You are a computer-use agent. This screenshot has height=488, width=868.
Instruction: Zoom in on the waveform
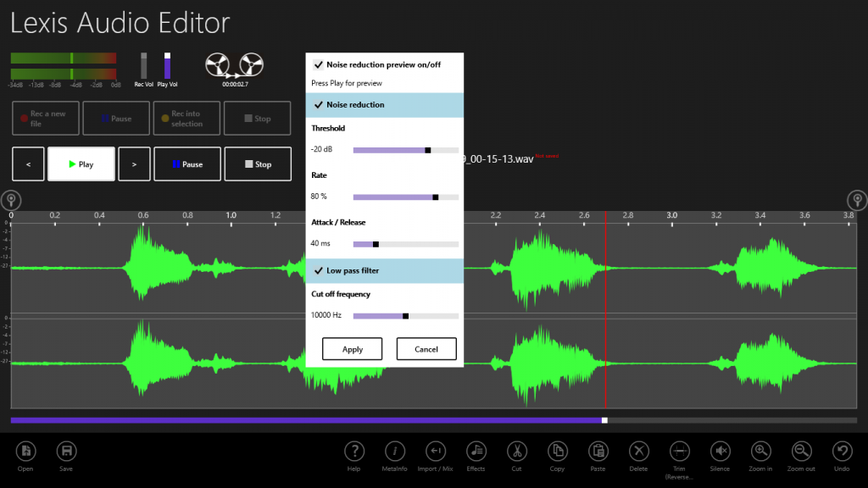tap(759, 452)
